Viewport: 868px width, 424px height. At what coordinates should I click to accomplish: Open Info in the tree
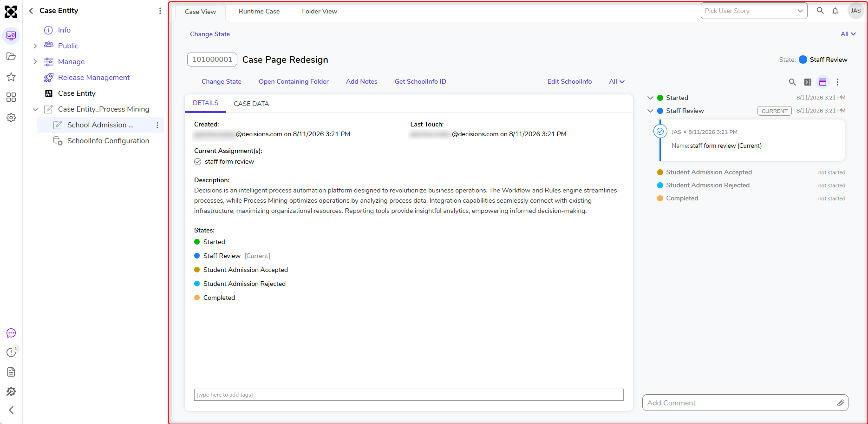tap(64, 30)
